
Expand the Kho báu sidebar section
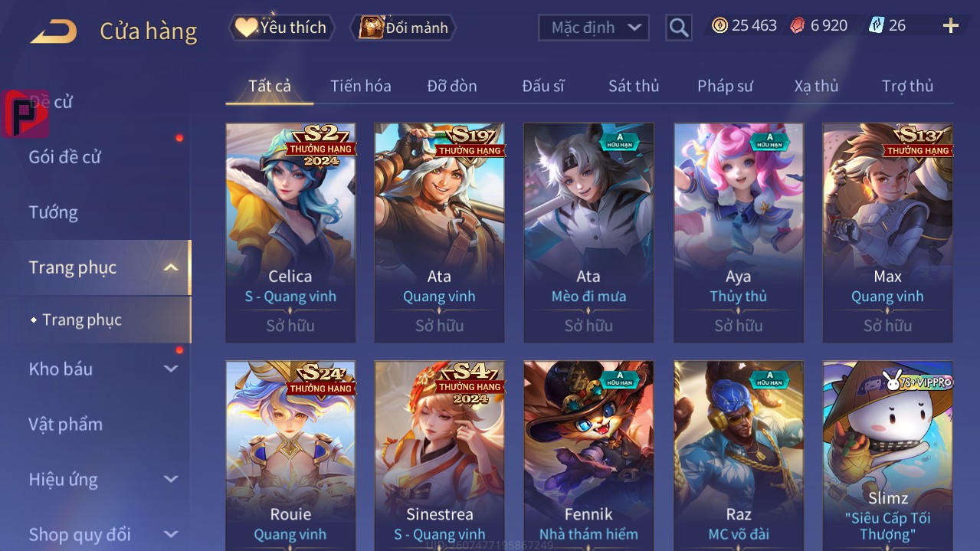(x=172, y=369)
